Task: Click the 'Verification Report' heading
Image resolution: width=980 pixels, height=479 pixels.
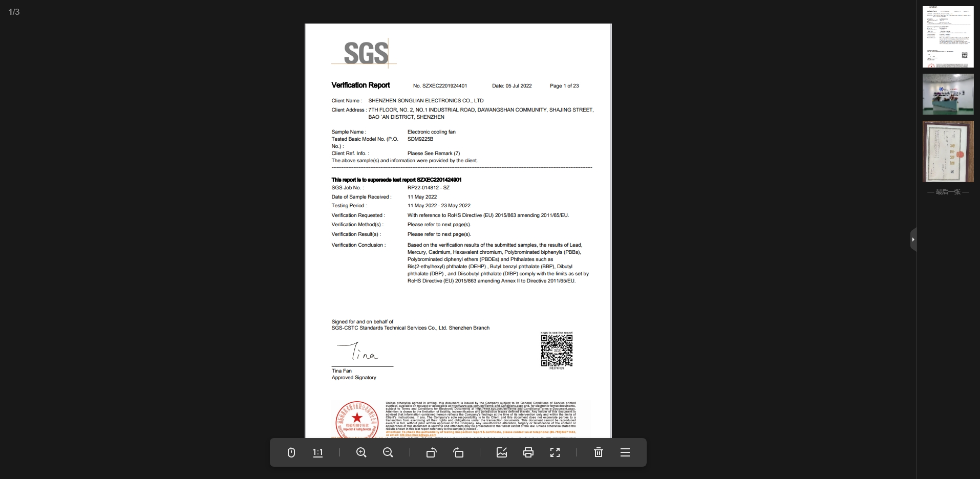Action: (360, 85)
